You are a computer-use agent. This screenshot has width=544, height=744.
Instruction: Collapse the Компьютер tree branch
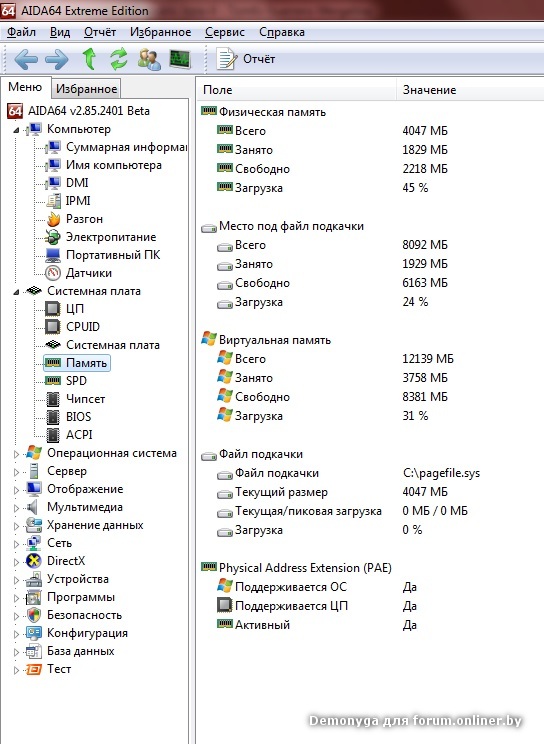pyautogui.click(x=16, y=130)
